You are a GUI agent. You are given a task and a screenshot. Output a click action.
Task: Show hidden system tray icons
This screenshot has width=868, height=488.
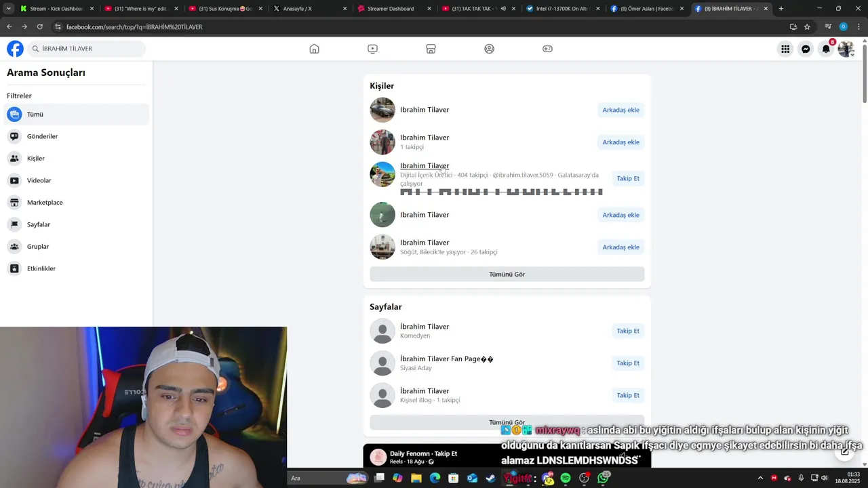tap(760, 478)
